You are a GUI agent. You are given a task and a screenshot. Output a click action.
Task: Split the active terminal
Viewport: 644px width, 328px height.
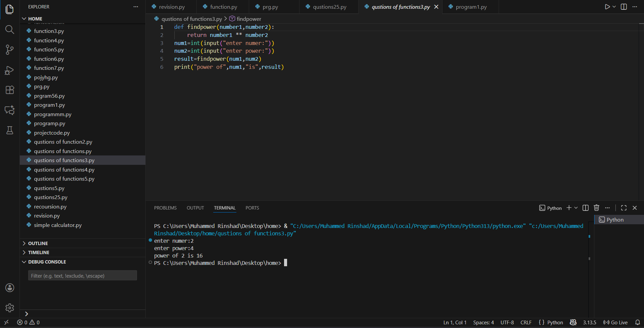point(585,208)
